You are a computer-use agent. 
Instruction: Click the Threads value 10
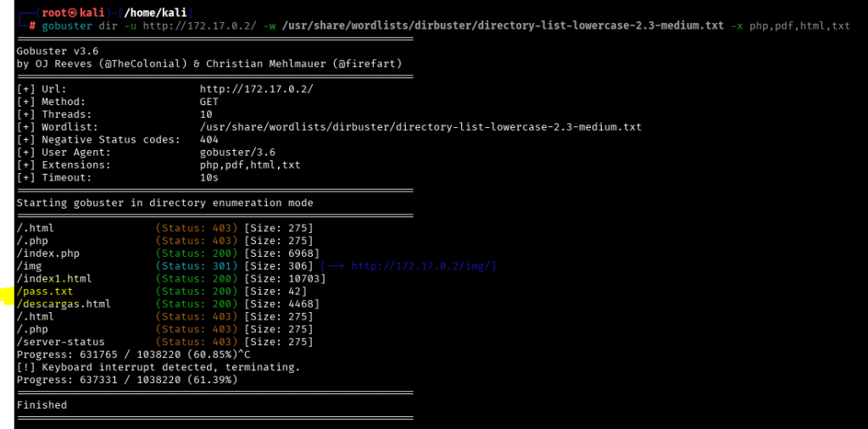coord(206,114)
